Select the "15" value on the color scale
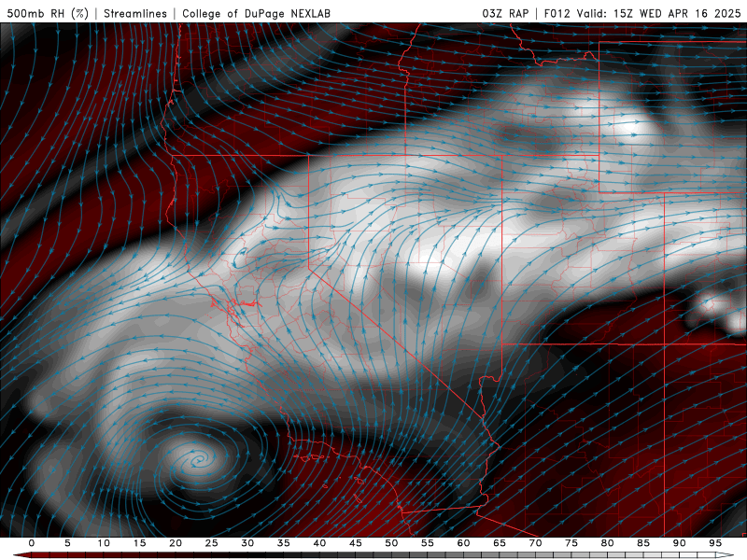This screenshot has height=560, width=747. (139, 543)
